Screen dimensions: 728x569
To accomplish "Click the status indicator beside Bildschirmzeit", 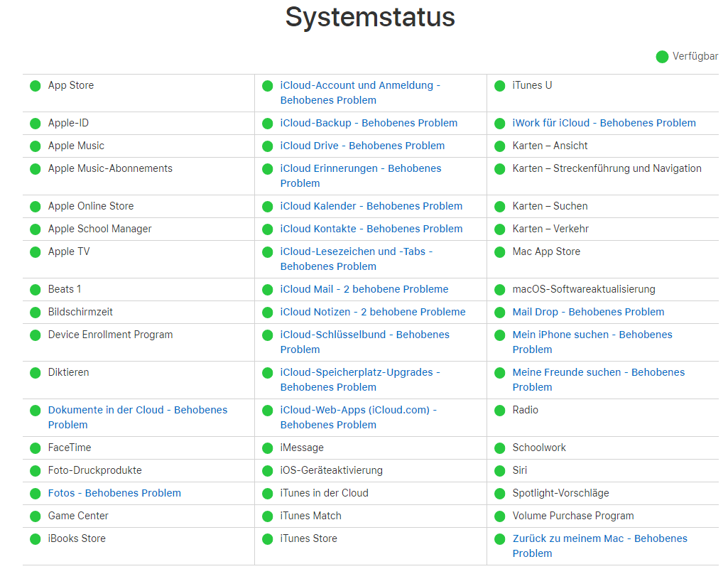I will pyautogui.click(x=36, y=313).
